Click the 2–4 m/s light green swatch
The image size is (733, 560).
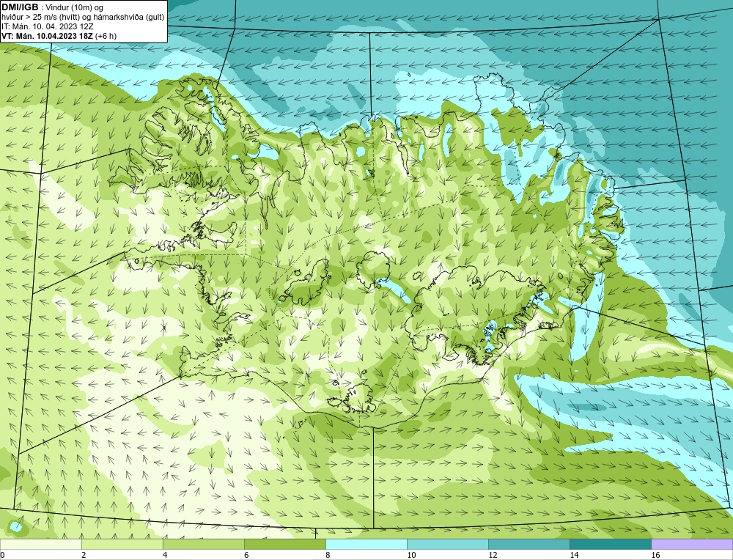coord(122,544)
